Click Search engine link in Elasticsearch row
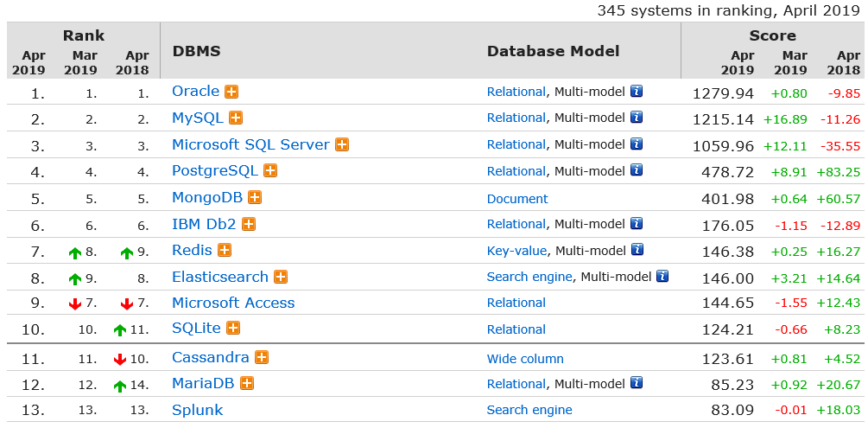The width and height of the screenshot is (868, 428). (x=529, y=277)
